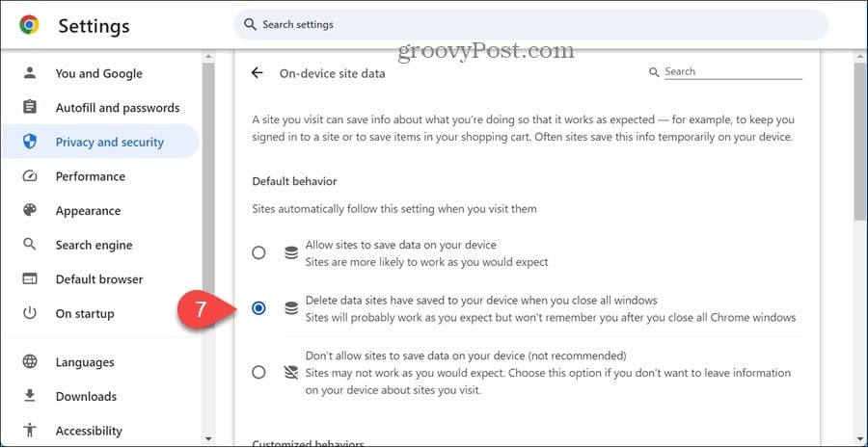Image resolution: width=868 pixels, height=448 pixels.
Task: Click the person icon for You and Google
Action: (x=29, y=73)
